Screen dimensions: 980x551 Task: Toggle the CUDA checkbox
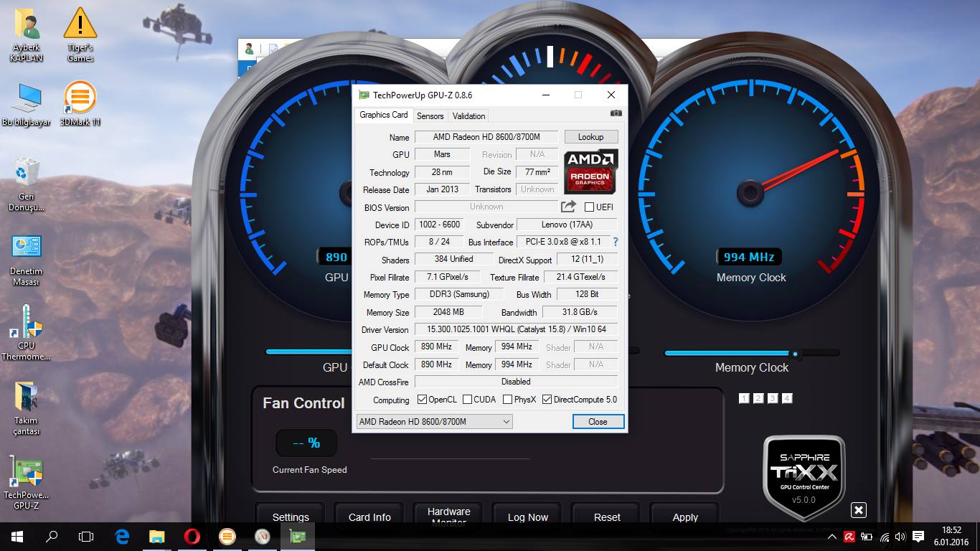click(467, 400)
